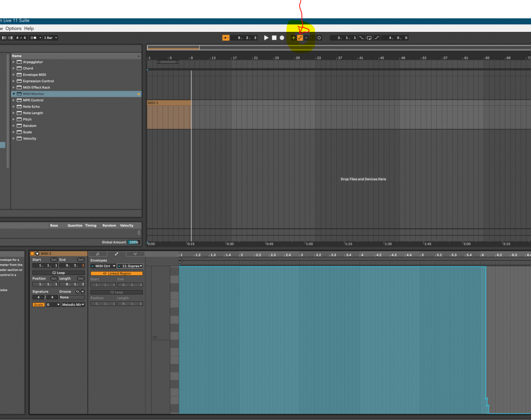This screenshot has width=531, height=420.
Task: Open the Help menu
Action: pyautogui.click(x=29, y=28)
